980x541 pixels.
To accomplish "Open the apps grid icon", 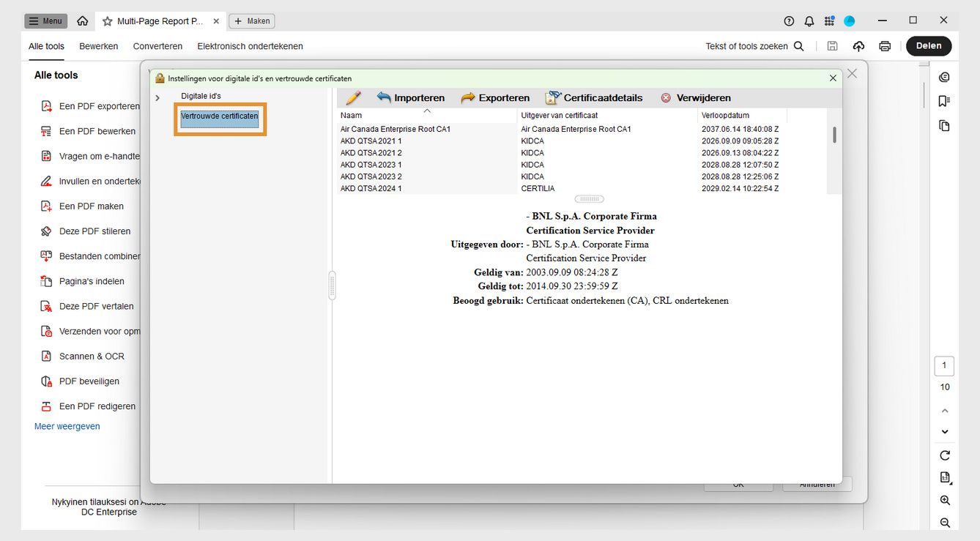I will pos(829,21).
